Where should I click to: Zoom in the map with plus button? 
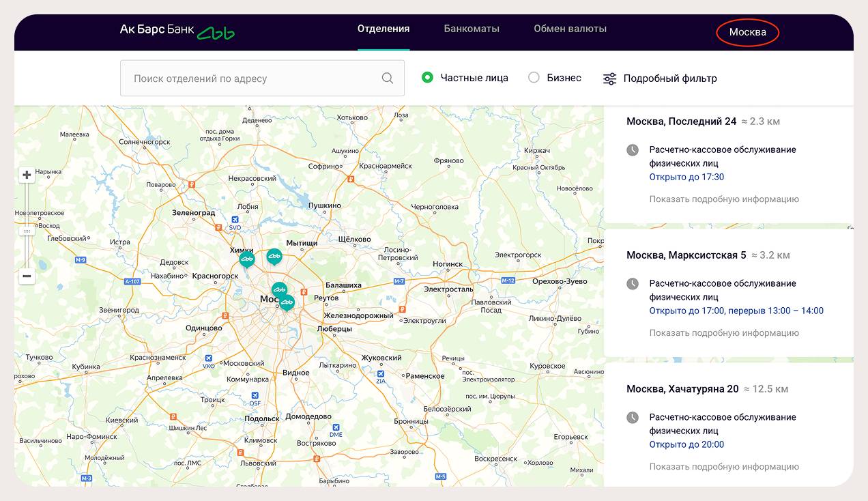27,175
